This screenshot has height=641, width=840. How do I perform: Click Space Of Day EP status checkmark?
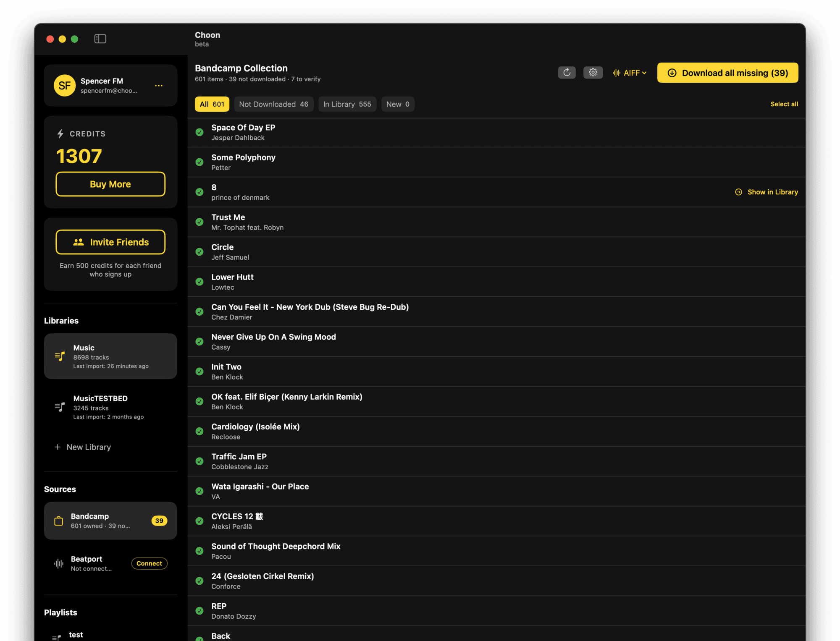pyautogui.click(x=199, y=132)
